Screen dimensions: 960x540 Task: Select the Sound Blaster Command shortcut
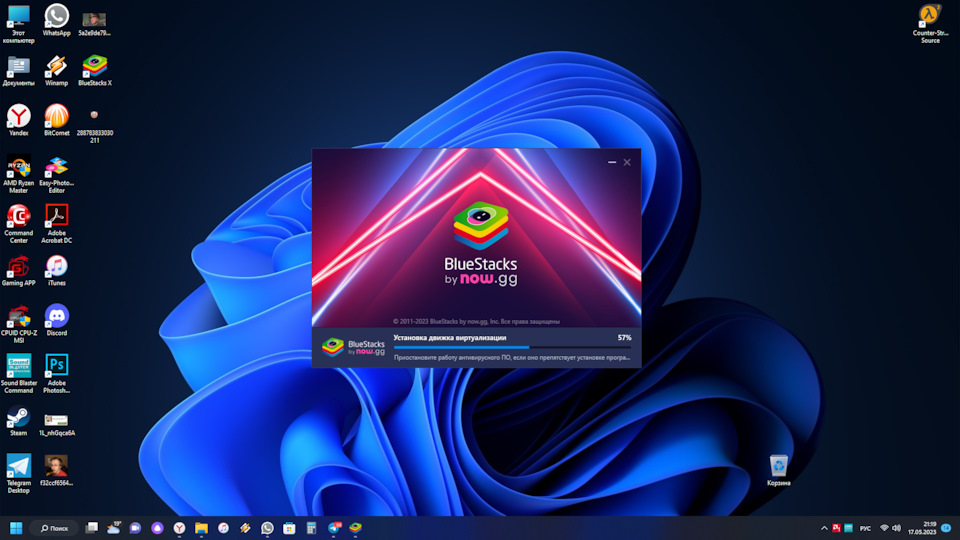18,374
